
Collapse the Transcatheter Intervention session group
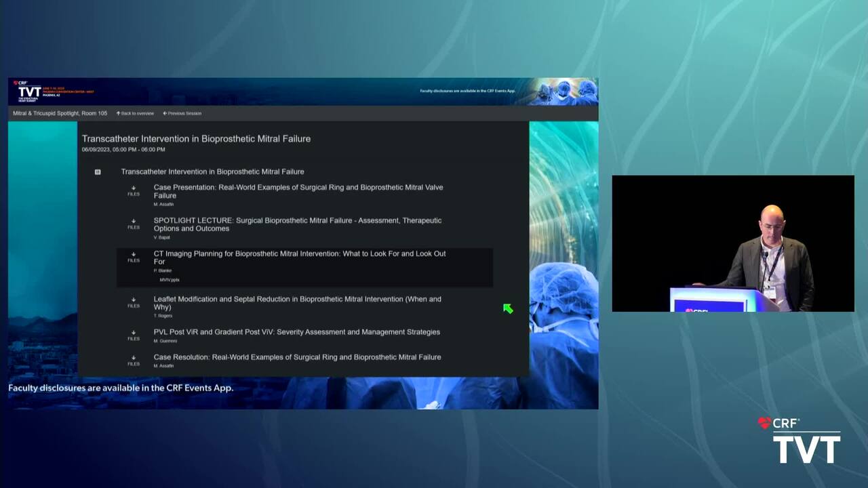click(x=98, y=172)
